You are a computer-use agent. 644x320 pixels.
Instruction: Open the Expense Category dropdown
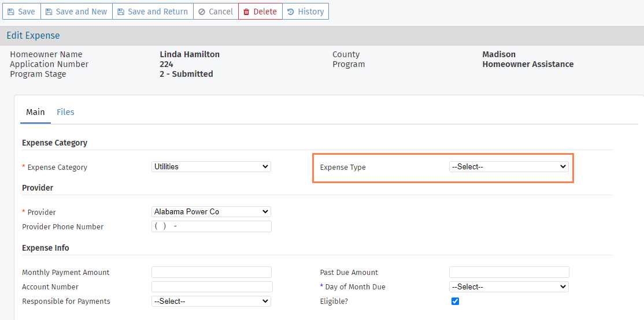point(211,166)
